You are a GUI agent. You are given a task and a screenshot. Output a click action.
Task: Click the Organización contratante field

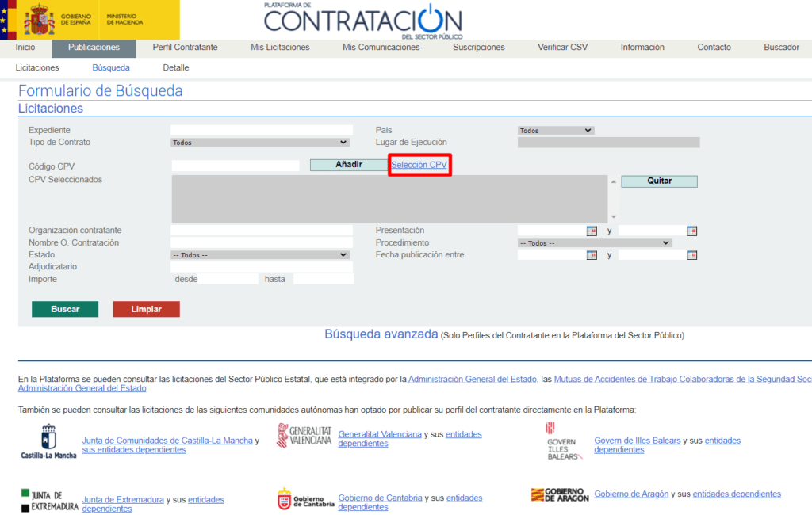coord(262,231)
